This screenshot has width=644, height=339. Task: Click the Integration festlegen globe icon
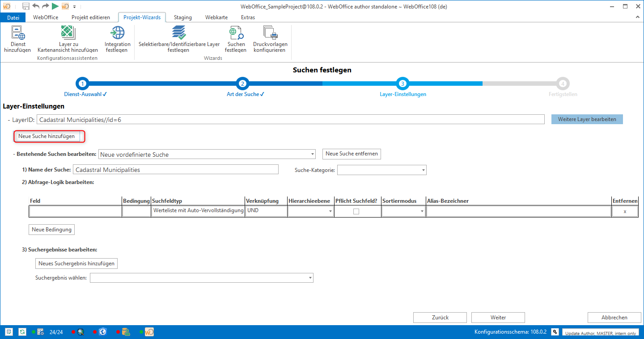[117, 33]
